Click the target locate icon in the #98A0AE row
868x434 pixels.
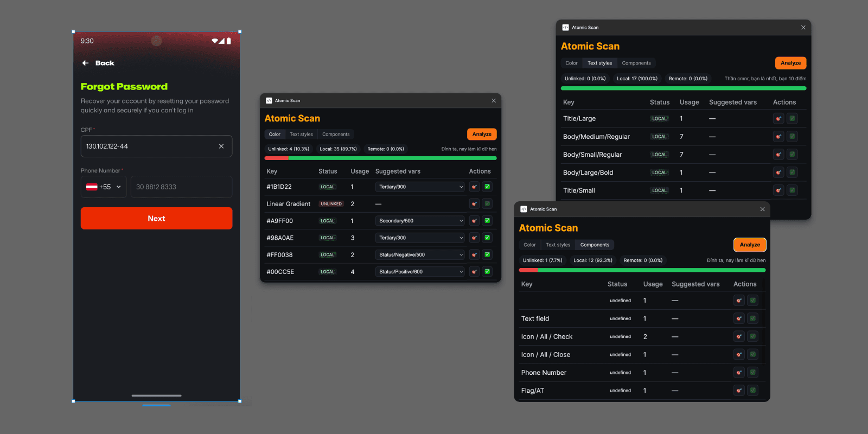click(x=474, y=238)
